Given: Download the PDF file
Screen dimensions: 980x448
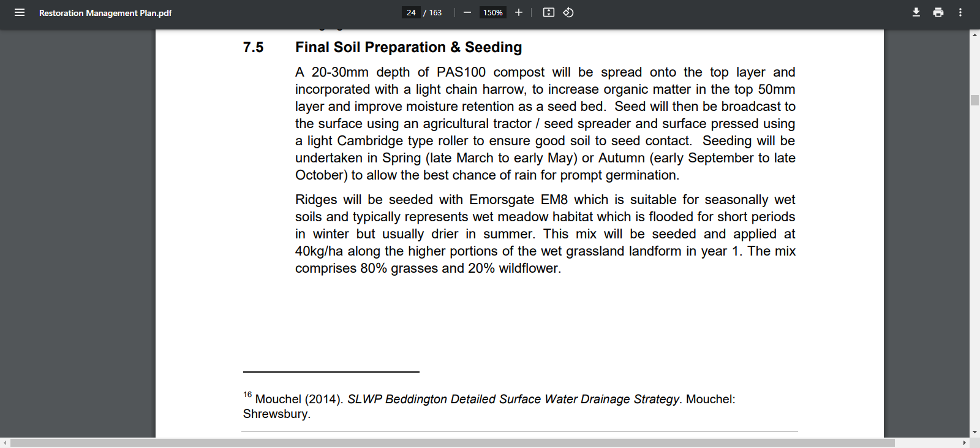Looking at the screenshot, I should click(916, 12).
